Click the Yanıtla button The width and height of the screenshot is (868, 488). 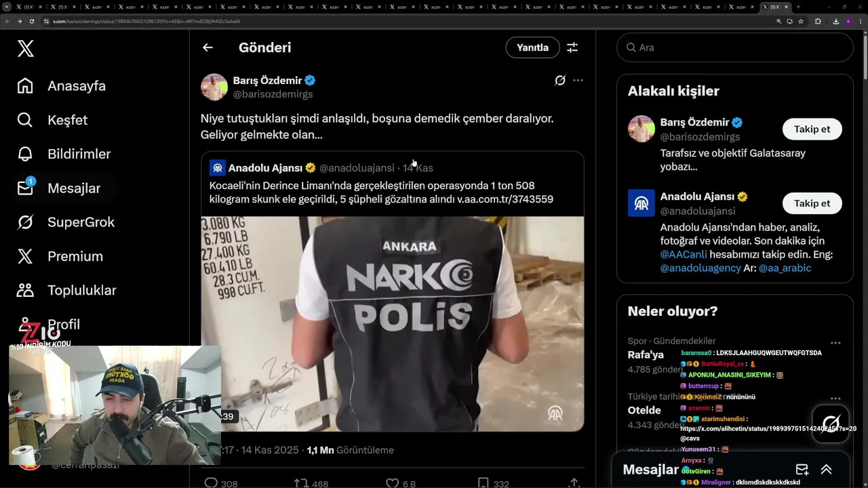point(532,47)
